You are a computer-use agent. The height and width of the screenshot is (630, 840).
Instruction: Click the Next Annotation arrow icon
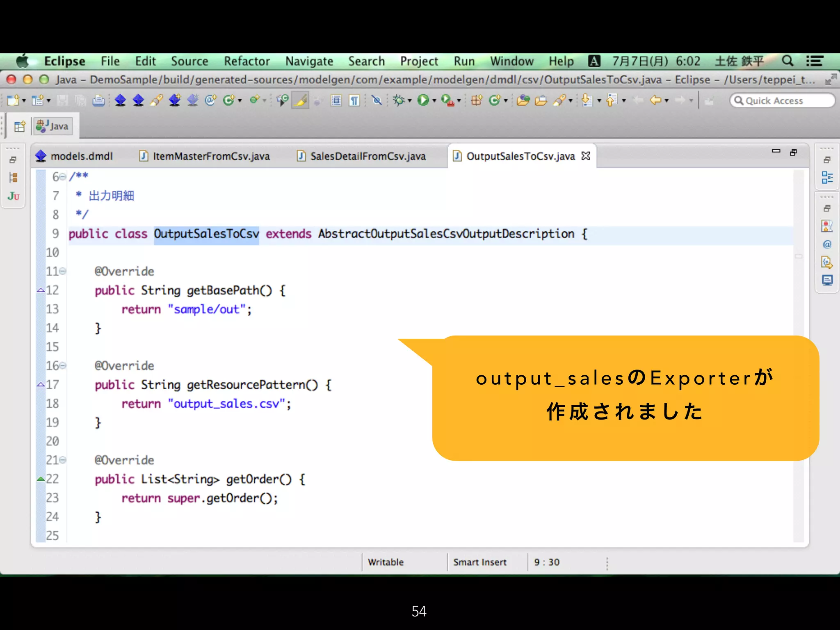click(x=587, y=100)
